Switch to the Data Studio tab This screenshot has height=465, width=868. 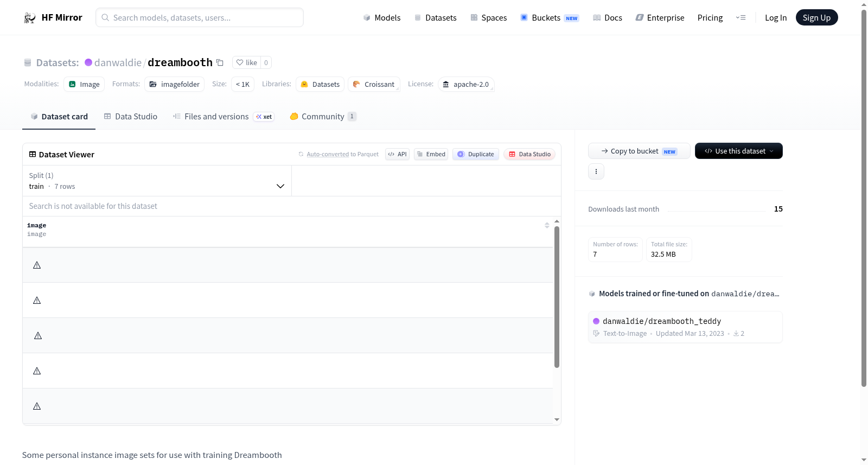(x=131, y=117)
